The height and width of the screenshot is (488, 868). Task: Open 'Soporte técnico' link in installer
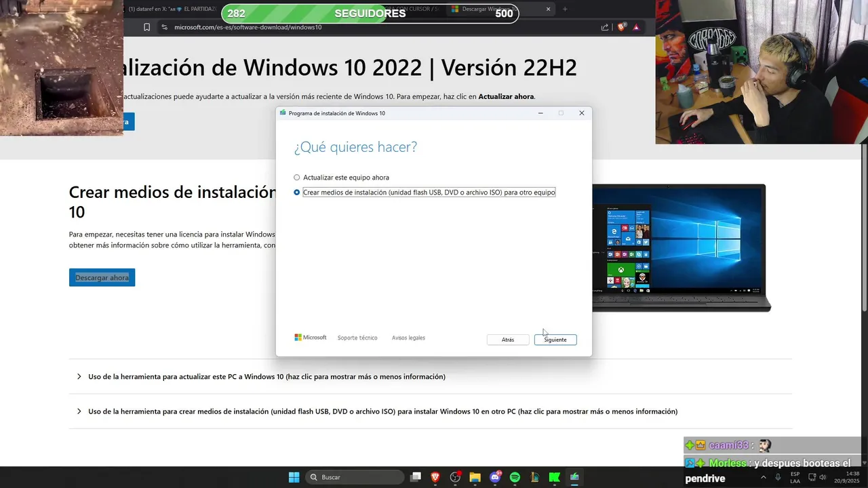click(x=357, y=338)
